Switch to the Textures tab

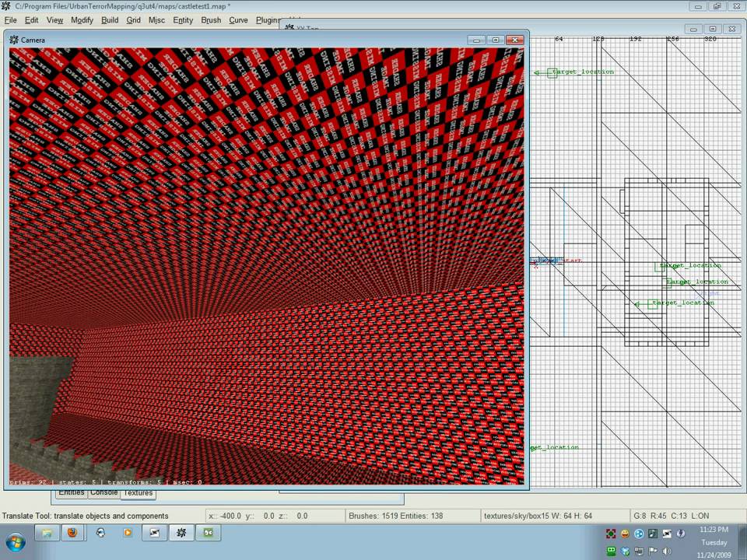coord(139,494)
